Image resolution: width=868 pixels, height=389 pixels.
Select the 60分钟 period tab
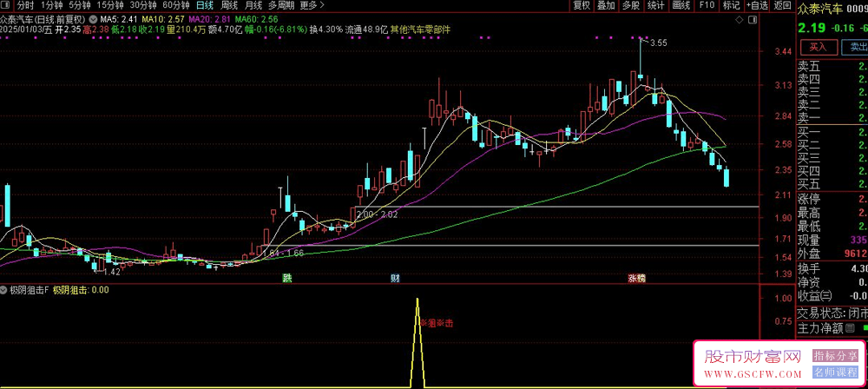[176, 5]
